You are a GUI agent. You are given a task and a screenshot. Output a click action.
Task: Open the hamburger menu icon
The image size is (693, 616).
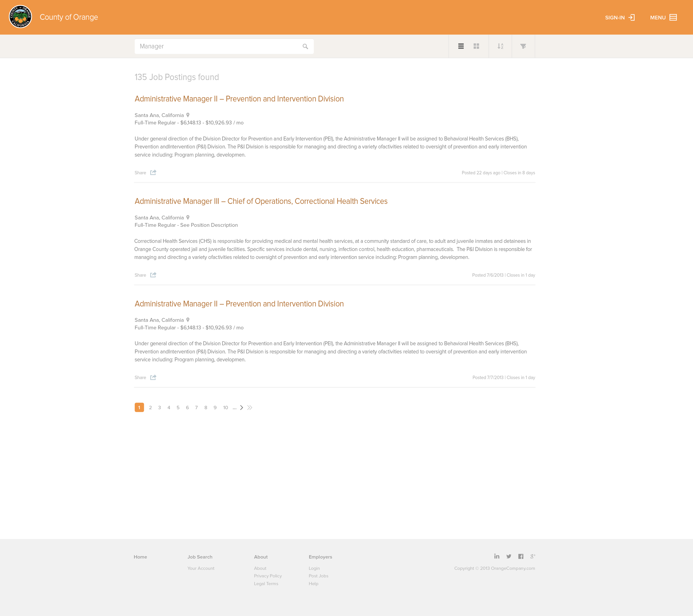[x=673, y=17]
